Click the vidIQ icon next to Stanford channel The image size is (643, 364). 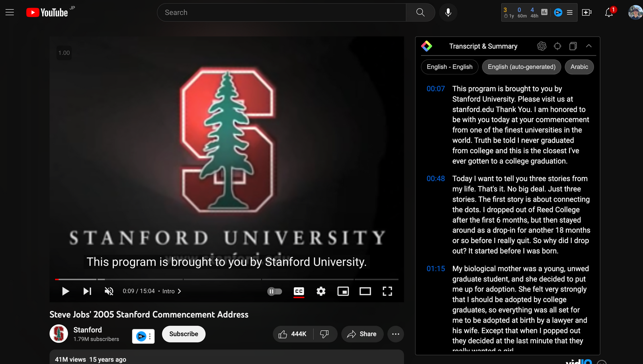[x=141, y=336]
